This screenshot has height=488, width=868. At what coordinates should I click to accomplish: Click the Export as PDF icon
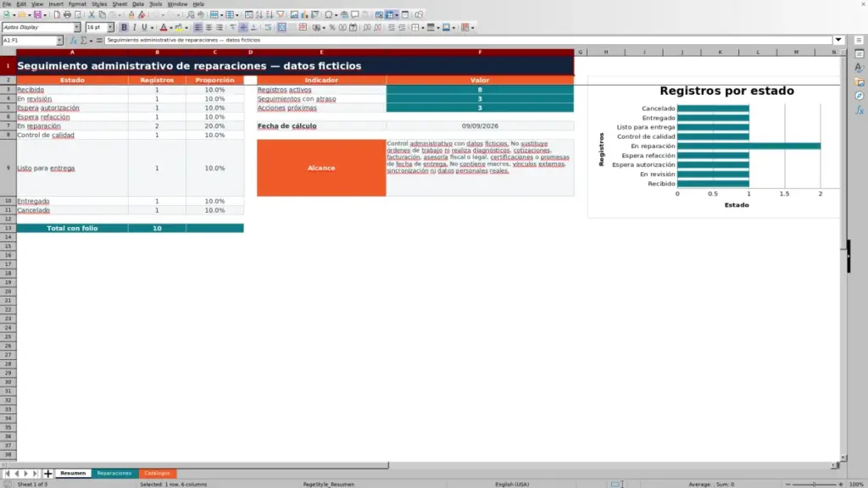point(57,15)
